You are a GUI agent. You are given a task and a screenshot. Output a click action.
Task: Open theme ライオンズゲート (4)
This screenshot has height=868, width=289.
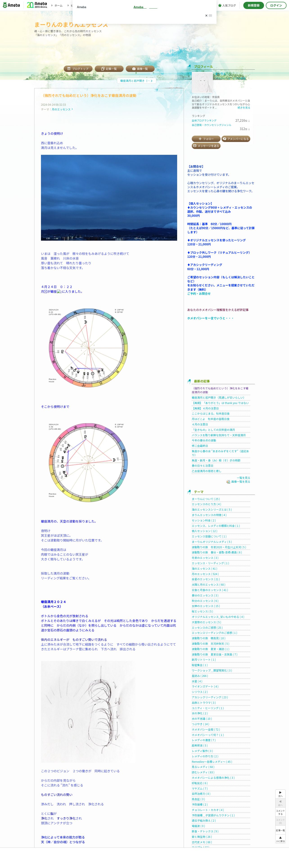point(205,687)
